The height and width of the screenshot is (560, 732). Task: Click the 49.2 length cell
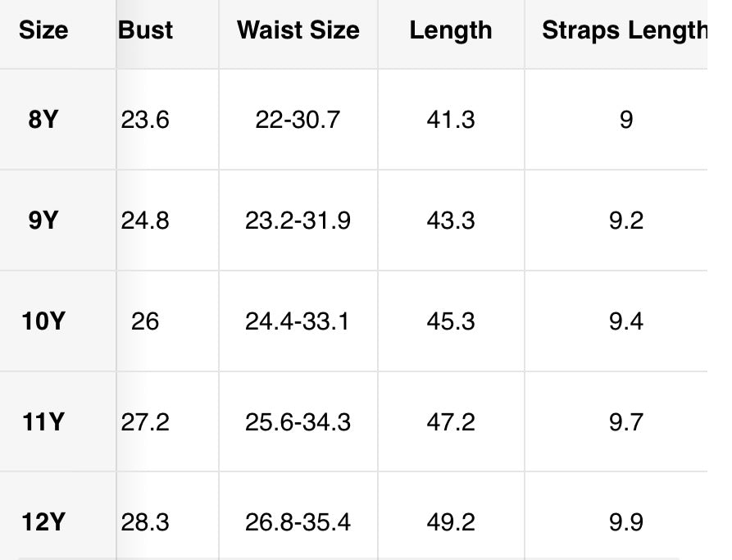451,521
